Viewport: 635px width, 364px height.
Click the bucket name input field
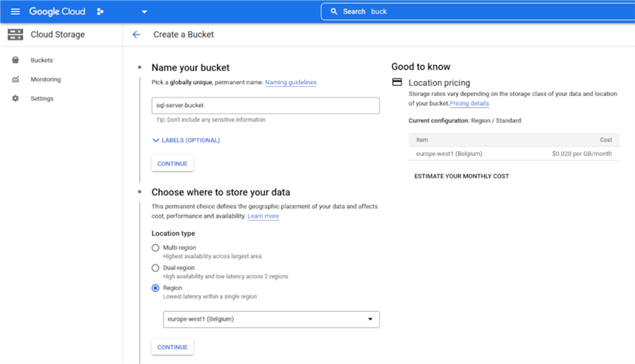[266, 105]
